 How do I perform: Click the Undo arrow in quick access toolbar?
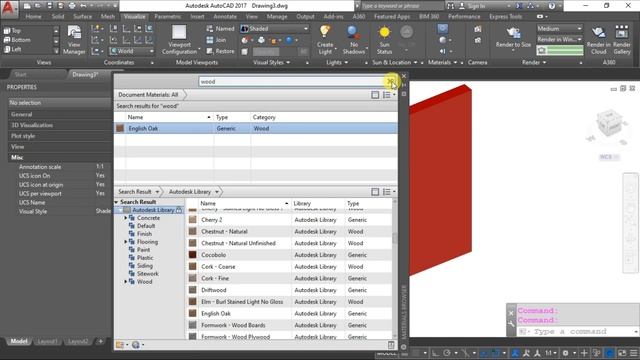pyautogui.click(x=83, y=6)
